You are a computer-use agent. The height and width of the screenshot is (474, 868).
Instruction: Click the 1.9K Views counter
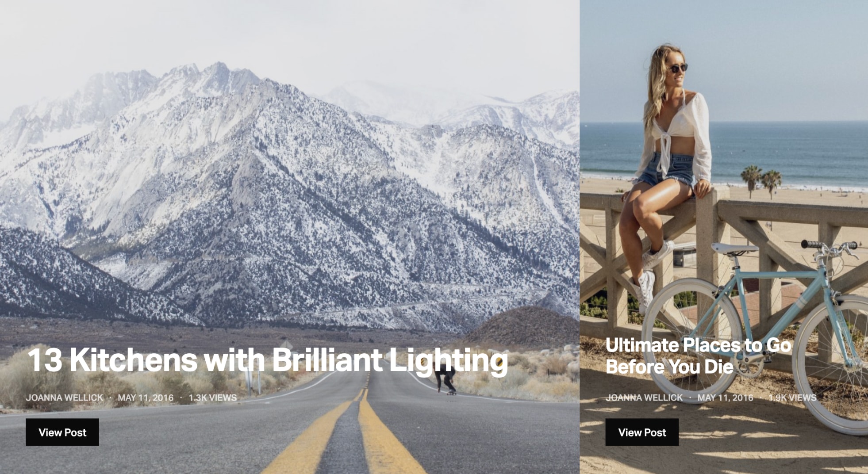792,398
